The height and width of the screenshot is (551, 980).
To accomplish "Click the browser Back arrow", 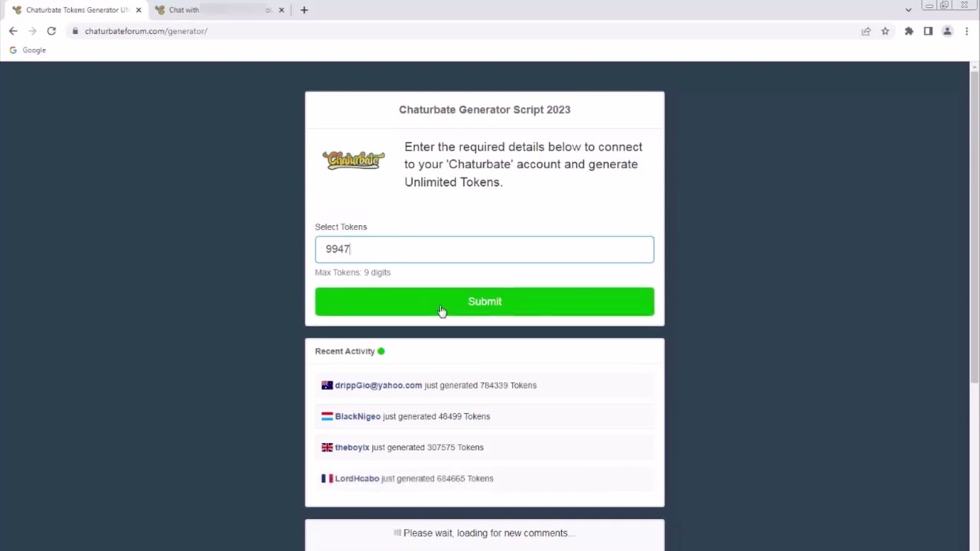I will click(13, 31).
